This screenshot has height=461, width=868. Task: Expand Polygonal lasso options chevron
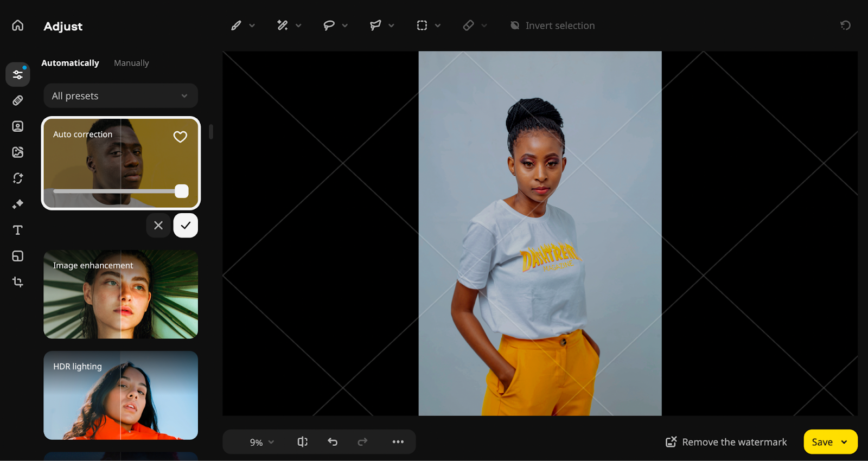click(392, 25)
